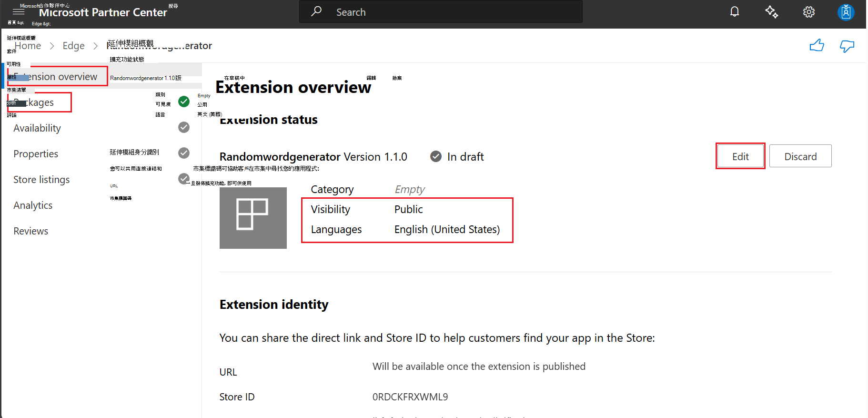Click the In draft status icon

[436, 156]
